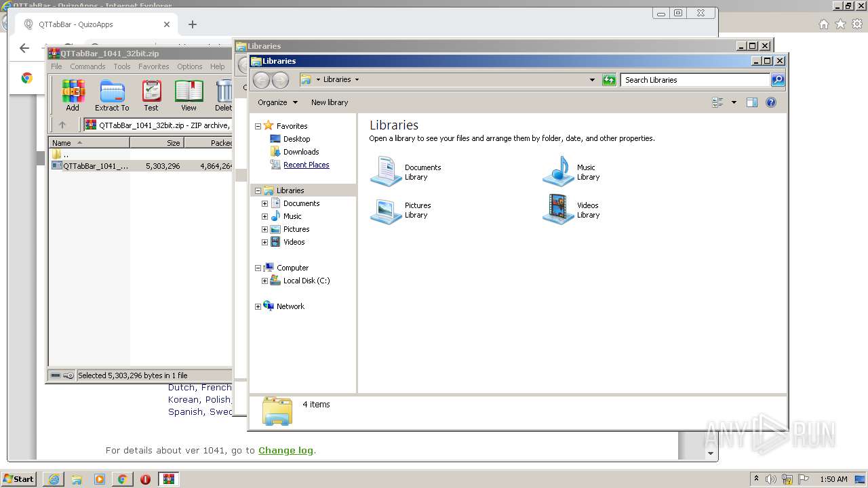Open the Music library icon
This screenshot has height=488, width=868.
(558, 171)
